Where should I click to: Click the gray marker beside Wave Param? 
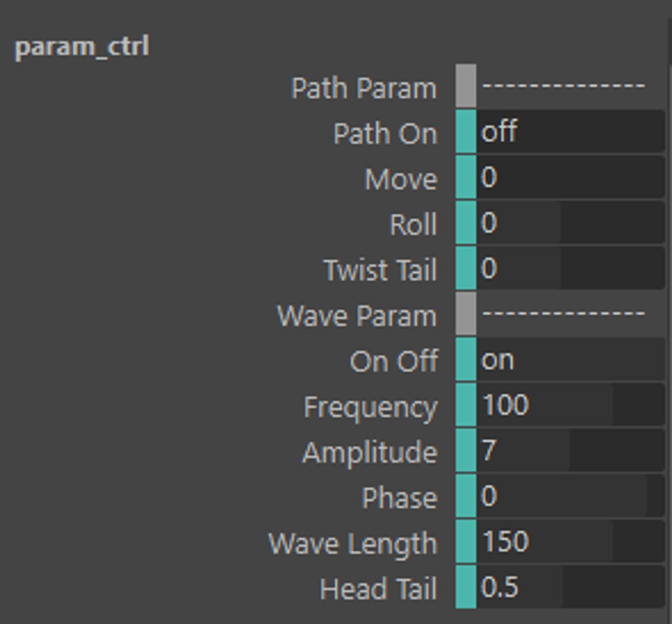466,314
